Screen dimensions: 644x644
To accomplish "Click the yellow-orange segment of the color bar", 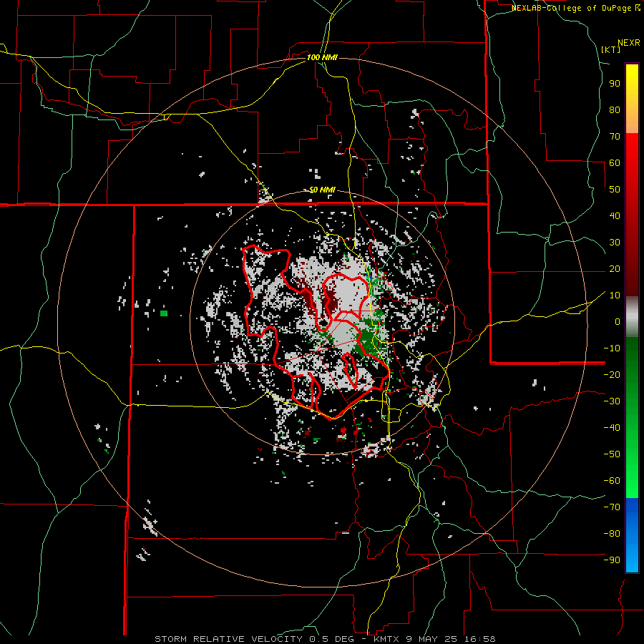I will click(x=632, y=99).
